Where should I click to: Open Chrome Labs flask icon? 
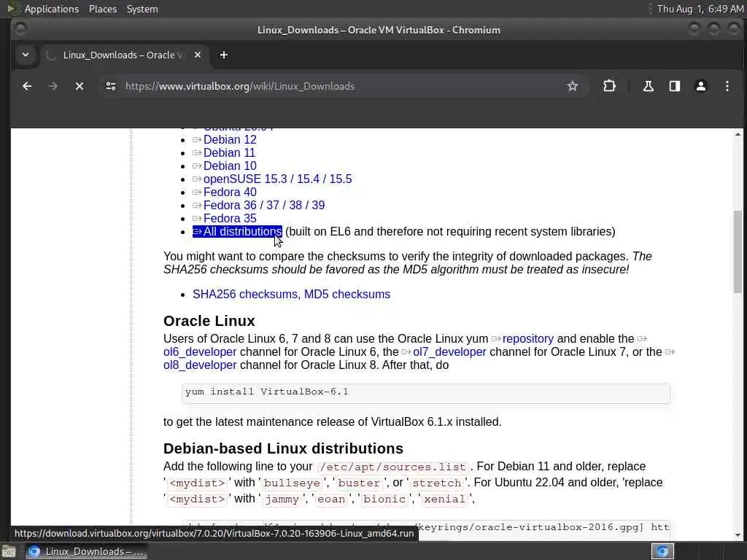648,86
